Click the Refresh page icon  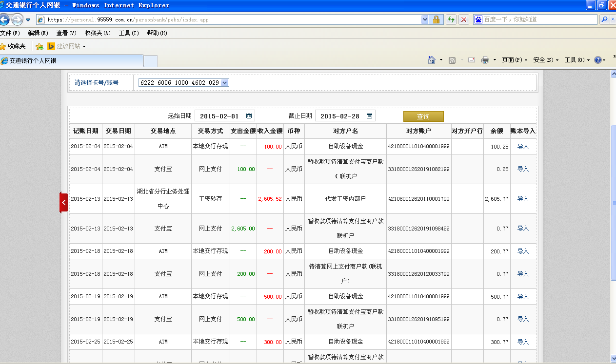click(451, 19)
